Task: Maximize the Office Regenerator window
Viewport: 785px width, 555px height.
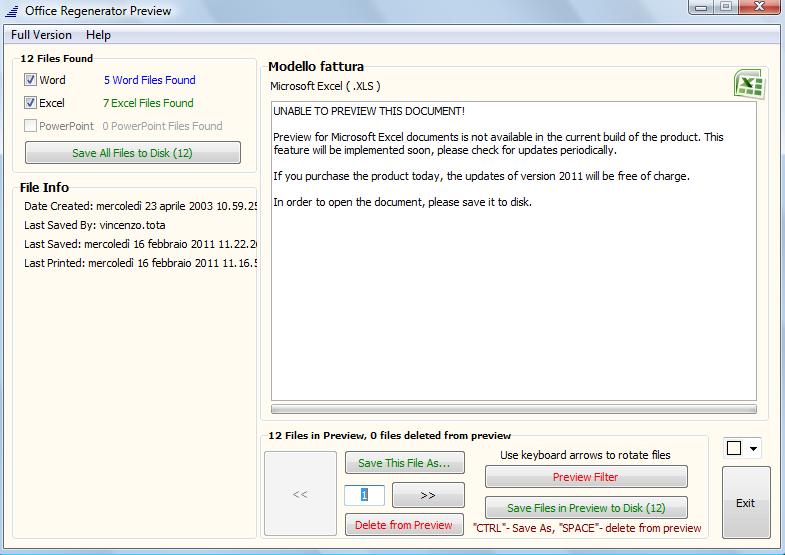Action: pos(726,7)
